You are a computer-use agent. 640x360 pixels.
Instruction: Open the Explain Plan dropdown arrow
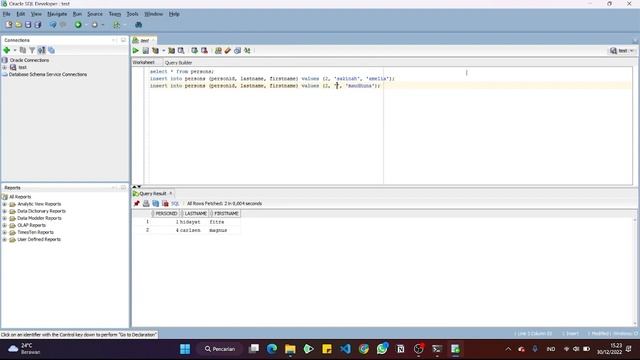[164, 51]
